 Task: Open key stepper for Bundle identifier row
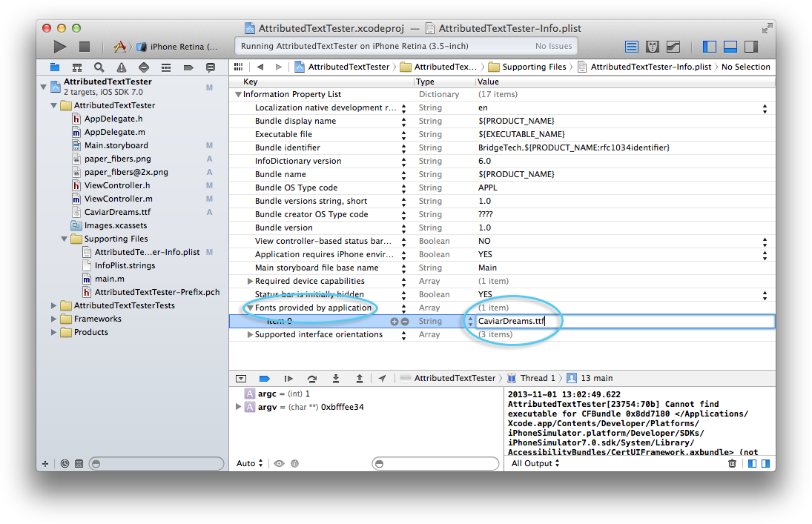pyautogui.click(x=404, y=148)
